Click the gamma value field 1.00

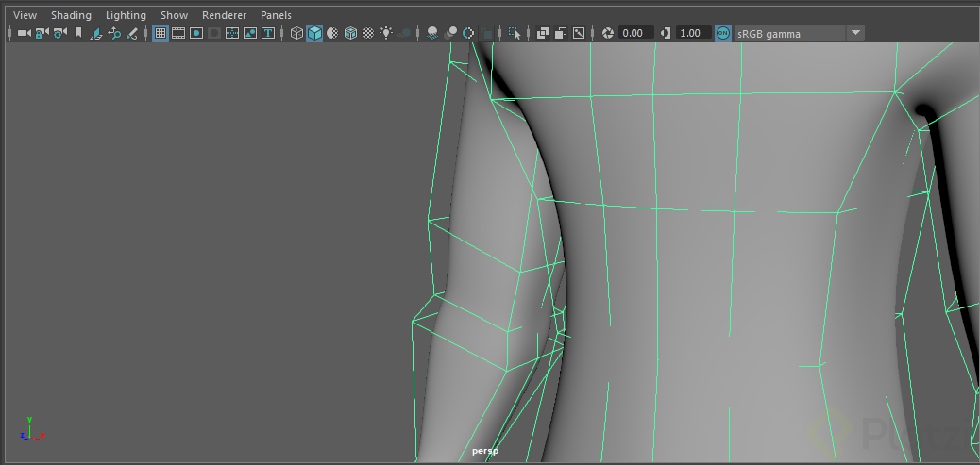pyautogui.click(x=693, y=33)
